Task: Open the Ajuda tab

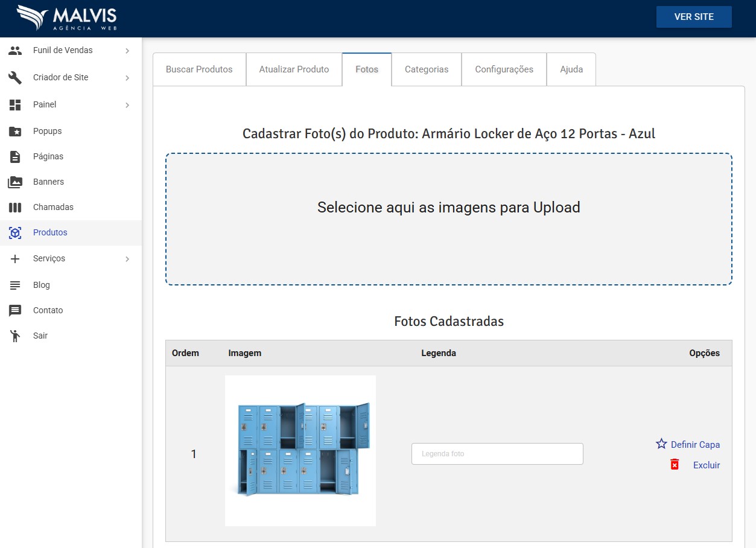Action: [x=571, y=69]
